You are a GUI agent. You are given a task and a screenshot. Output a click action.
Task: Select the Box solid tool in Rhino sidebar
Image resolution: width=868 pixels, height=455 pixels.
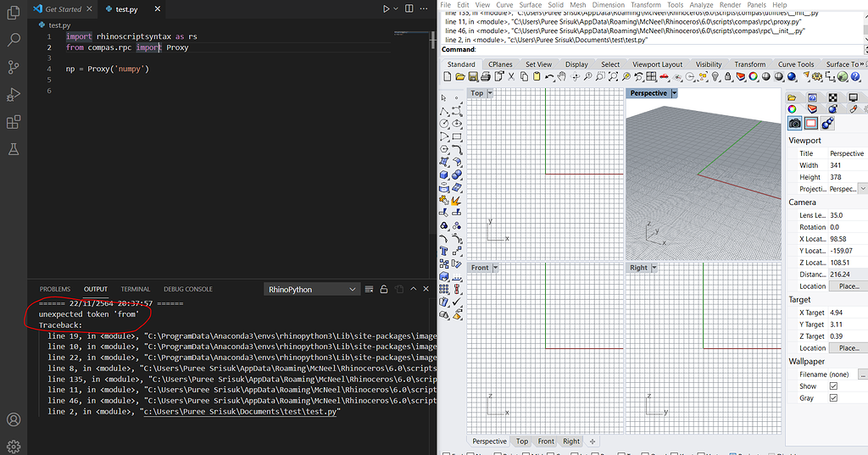click(x=444, y=175)
